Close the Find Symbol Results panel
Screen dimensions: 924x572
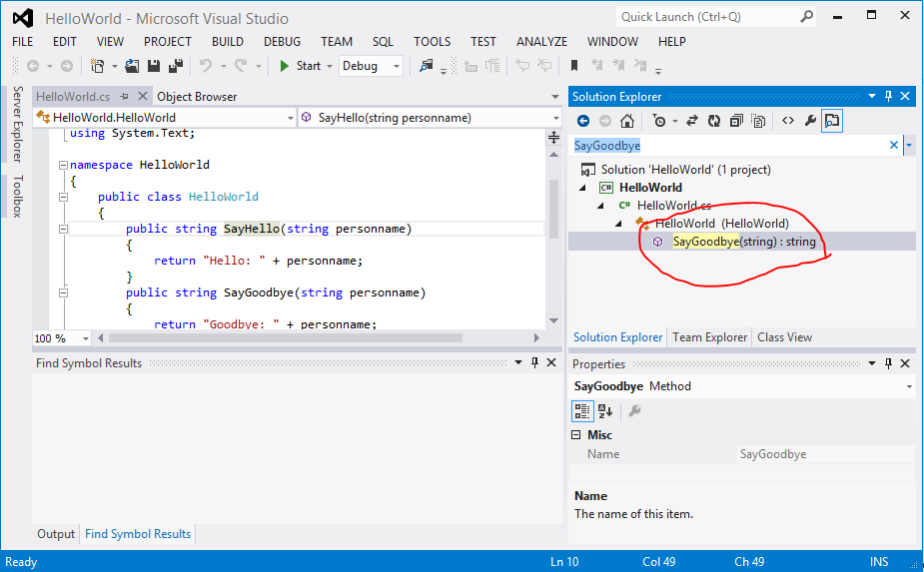[551, 363]
